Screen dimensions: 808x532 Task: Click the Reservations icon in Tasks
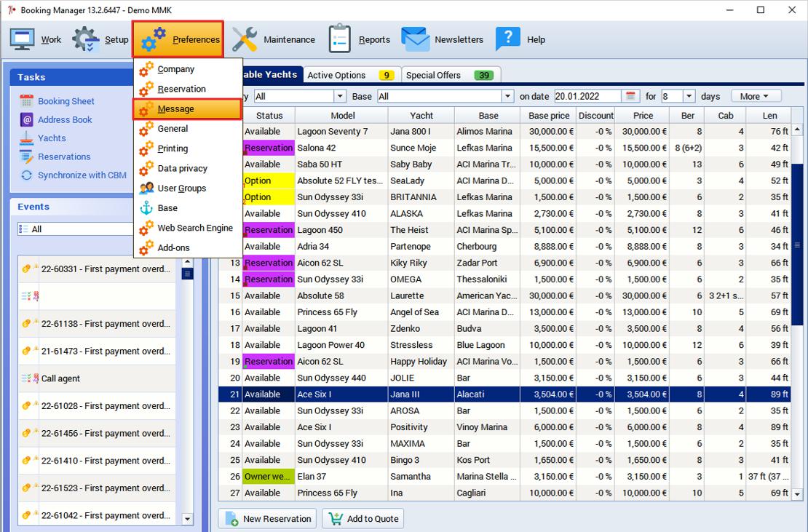pos(26,156)
